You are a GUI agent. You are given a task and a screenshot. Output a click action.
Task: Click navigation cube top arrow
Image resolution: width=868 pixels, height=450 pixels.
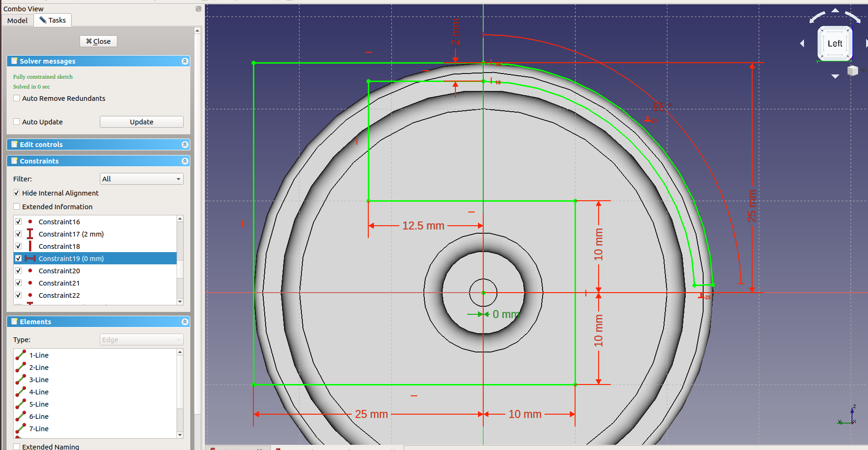pyautogui.click(x=835, y=10)
